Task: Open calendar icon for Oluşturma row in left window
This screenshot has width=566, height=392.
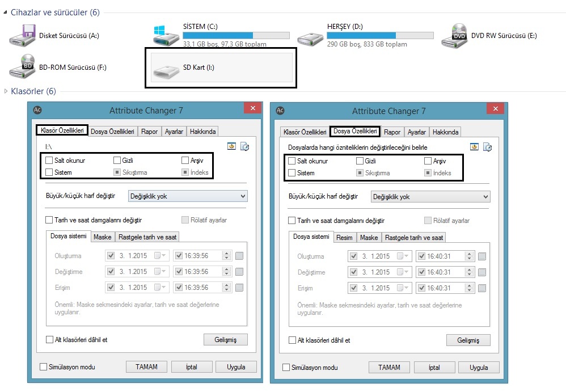Action: pos(239,256)
